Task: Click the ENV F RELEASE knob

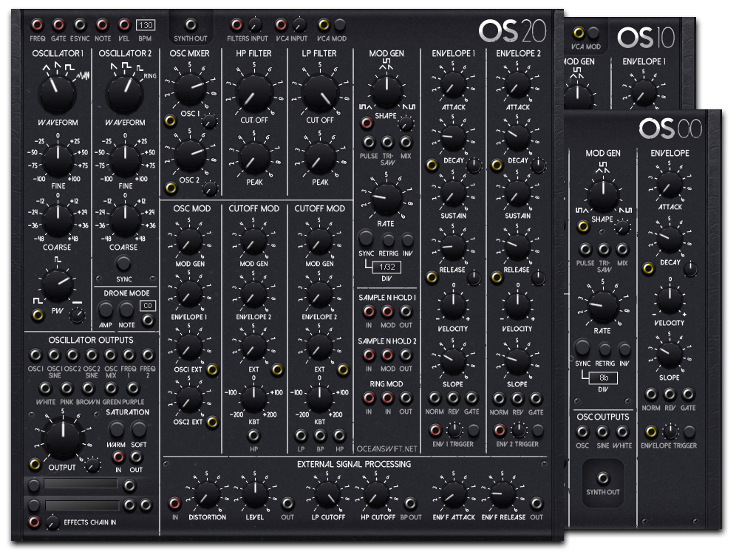Action: point(503,495)
